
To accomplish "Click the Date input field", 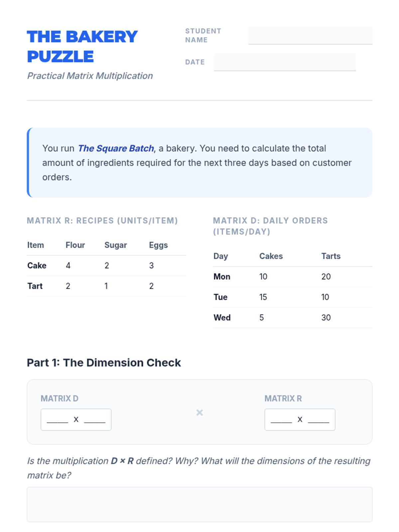I will (x=285, y=62).
